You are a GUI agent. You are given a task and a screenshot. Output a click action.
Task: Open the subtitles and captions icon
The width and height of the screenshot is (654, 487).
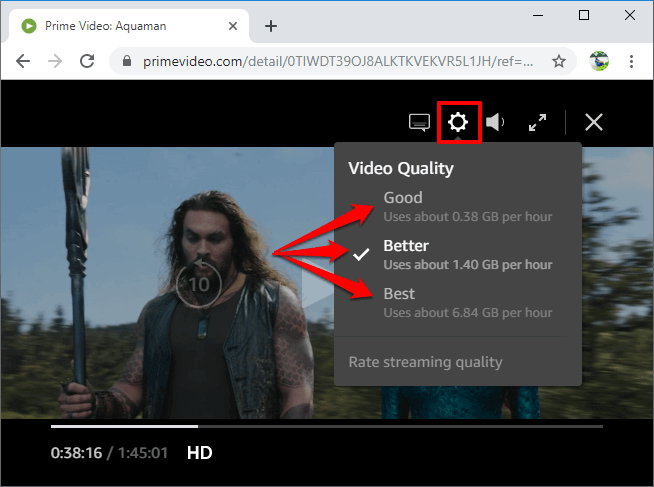[x=419, y=123]
